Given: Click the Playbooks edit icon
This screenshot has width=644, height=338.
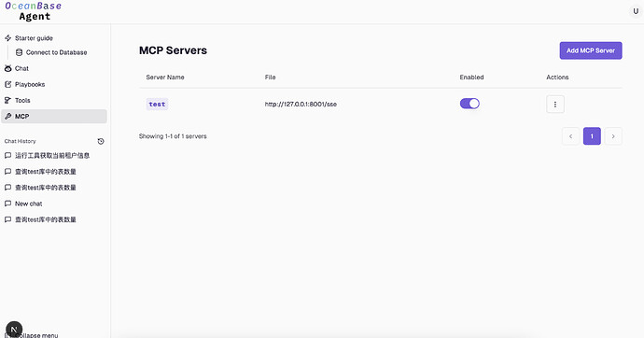Looking at the screenshot, I should click(x=7, y=85).
